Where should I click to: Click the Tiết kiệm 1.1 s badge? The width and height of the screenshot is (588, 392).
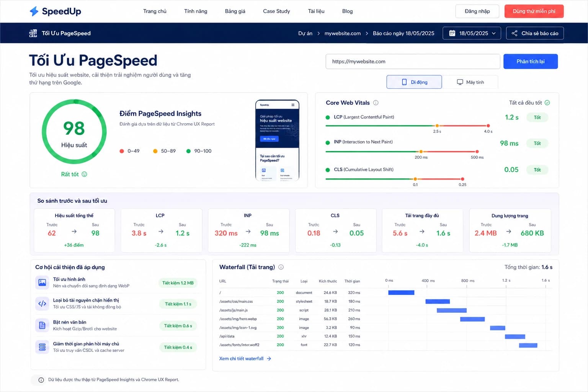coord(178,304)
